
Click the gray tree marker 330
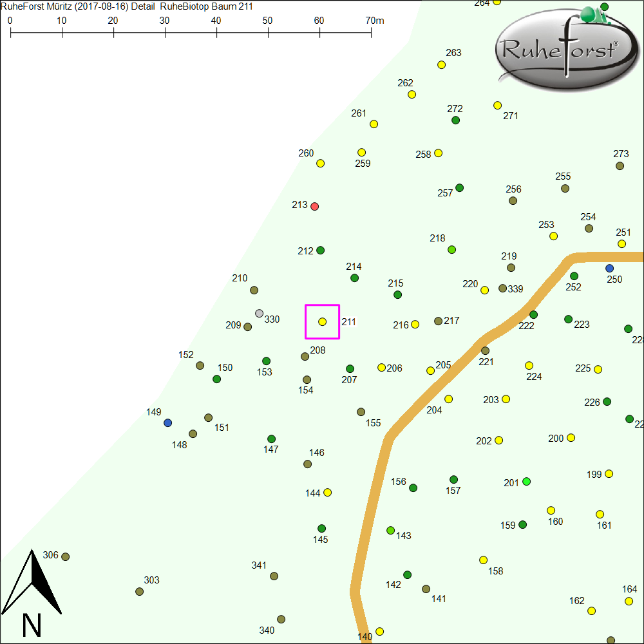259,314
